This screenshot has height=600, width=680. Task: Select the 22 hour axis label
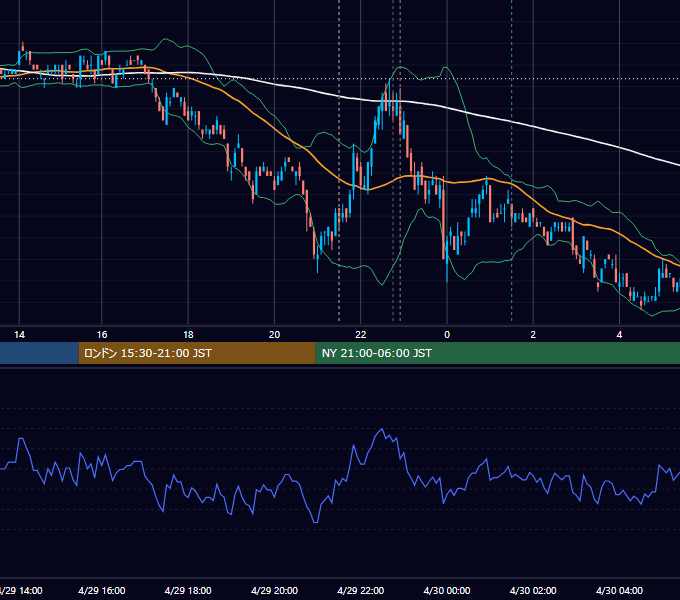point(361,335)
